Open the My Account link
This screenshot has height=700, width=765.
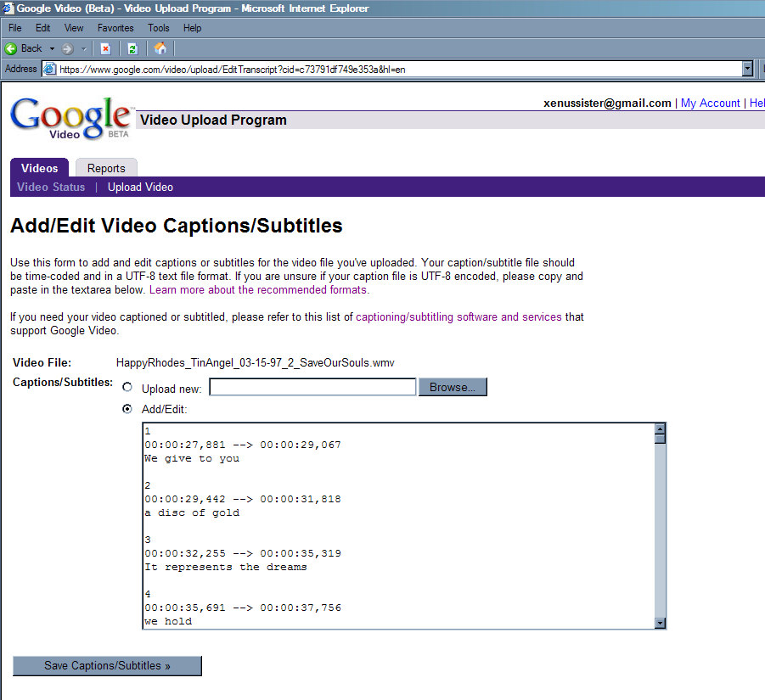710,103
